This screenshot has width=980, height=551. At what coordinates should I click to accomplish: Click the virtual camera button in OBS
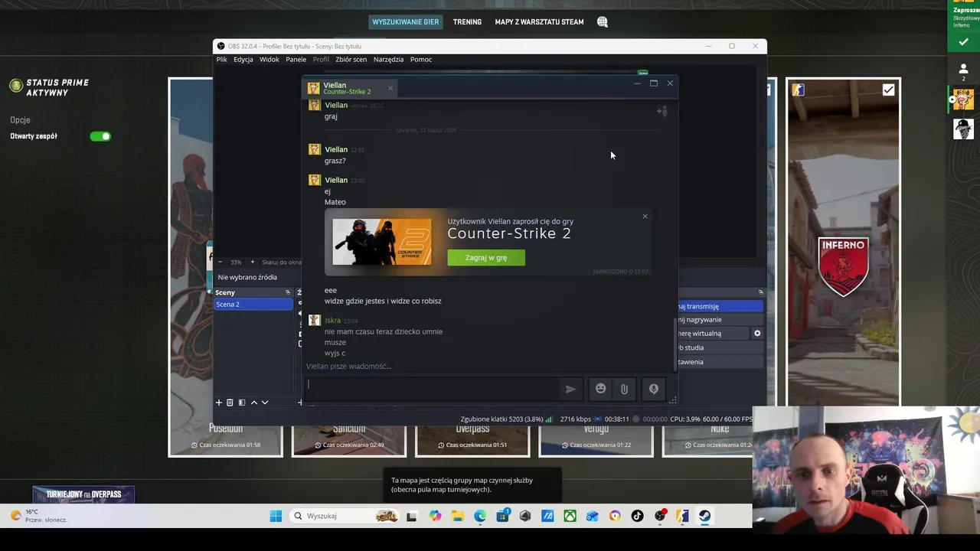[712, 334]
